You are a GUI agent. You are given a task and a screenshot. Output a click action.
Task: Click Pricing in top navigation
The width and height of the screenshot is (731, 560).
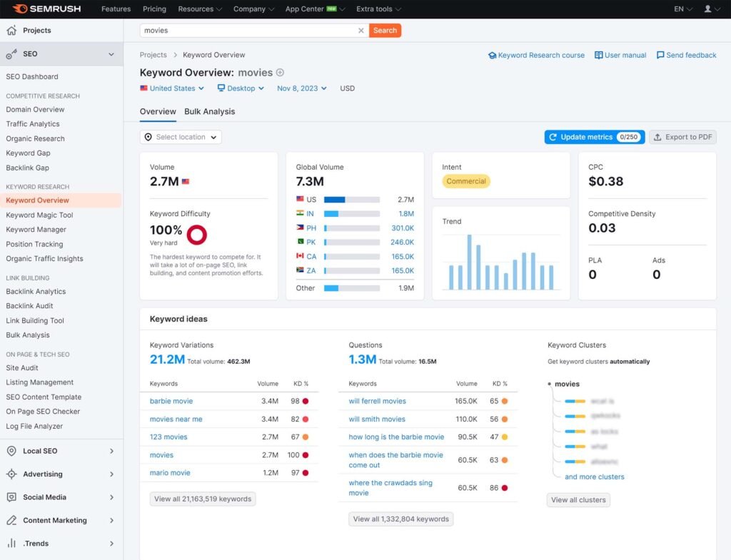point(154,9)
